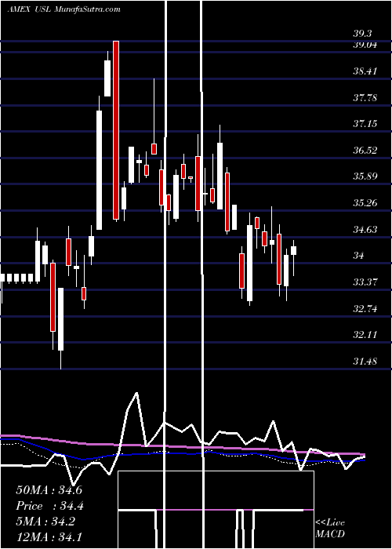392x549 pixels.
Task: Select the 34.63 price level label
Action: [x=365, y=229]
